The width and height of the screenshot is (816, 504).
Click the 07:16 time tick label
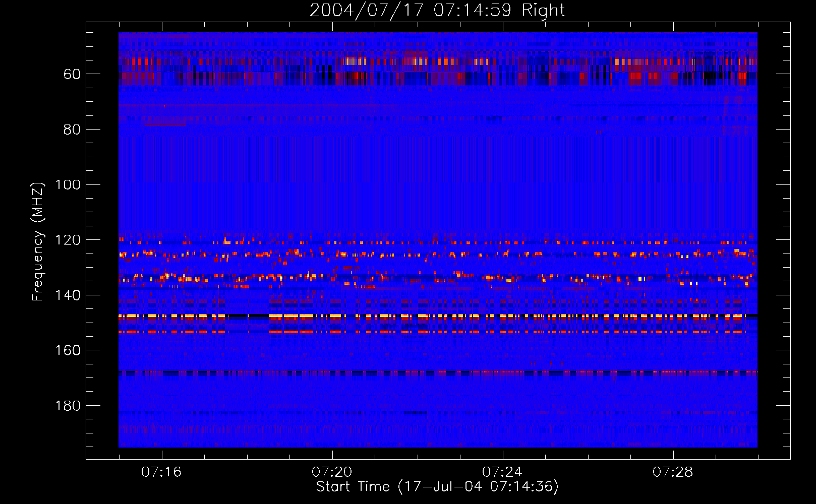(x=161, y=472)
